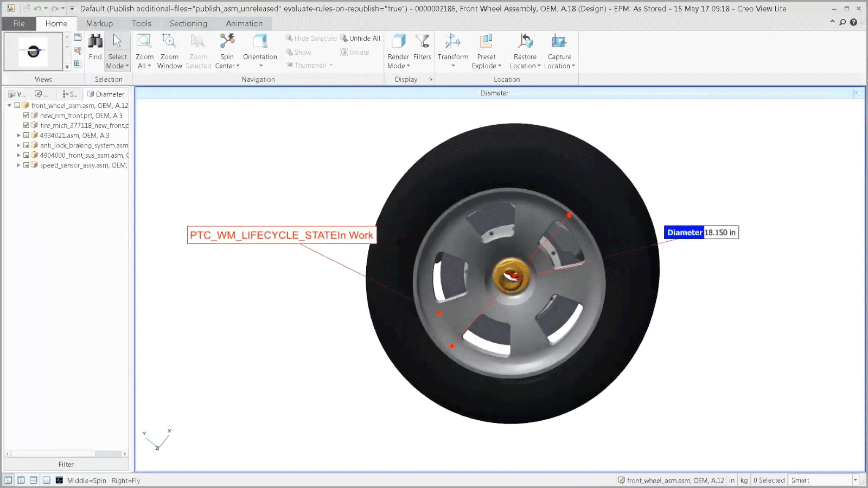Click the Capture Location icon

[559, 42]
